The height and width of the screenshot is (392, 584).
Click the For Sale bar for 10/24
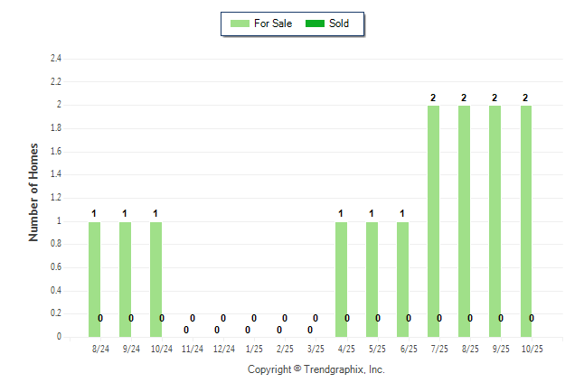pos(156,278)
